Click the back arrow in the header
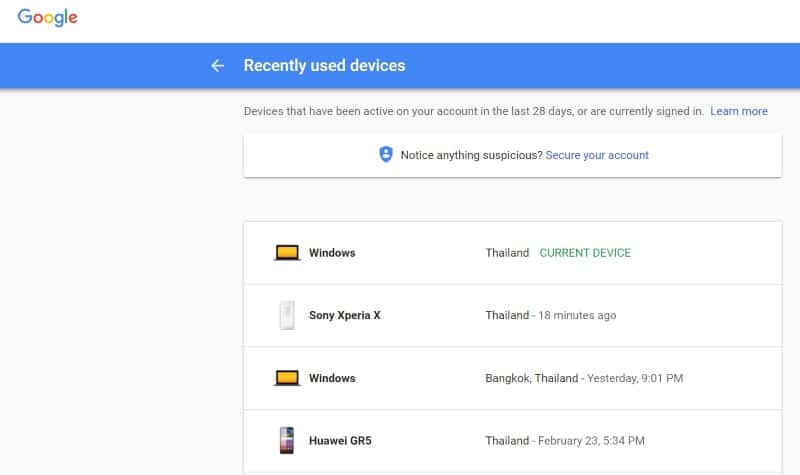 (218, 66)
